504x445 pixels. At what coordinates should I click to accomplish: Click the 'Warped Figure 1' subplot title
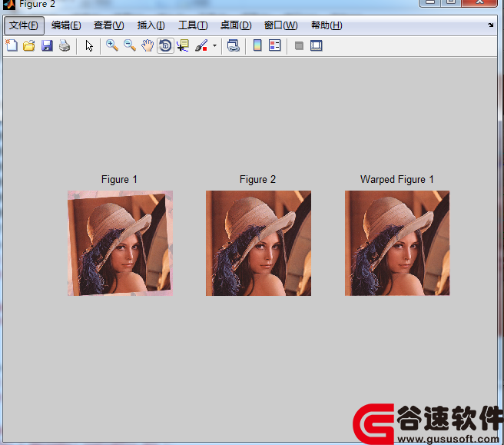(x=397, y=179)
